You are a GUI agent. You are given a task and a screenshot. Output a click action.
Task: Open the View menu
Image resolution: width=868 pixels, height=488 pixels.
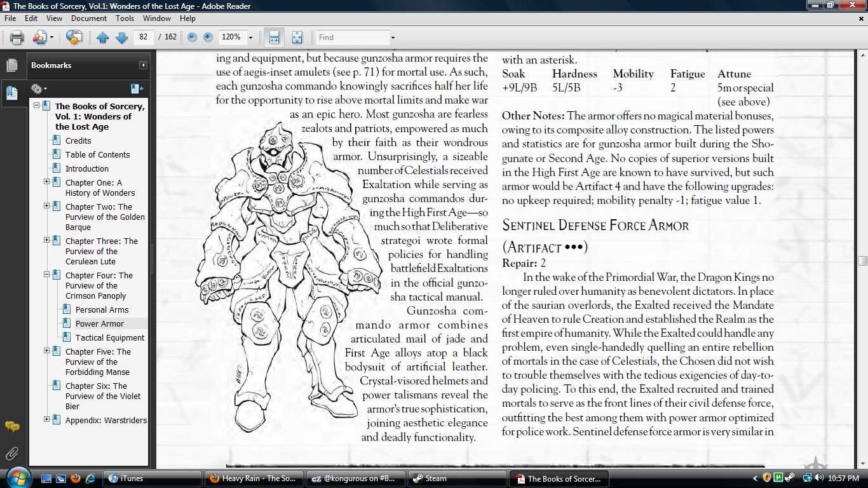tap(55, 18)
